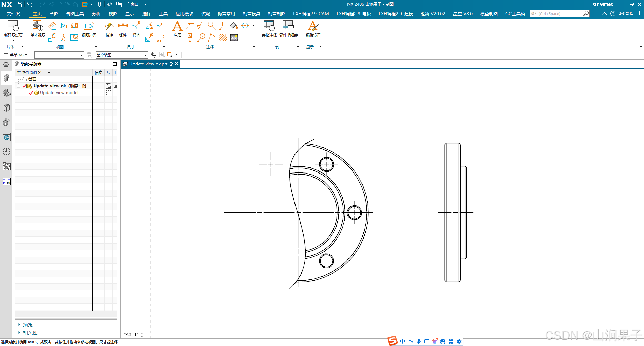
Task: Select the ordinate dimension icon
Action: pyautogui.click(x=161, y=38)
